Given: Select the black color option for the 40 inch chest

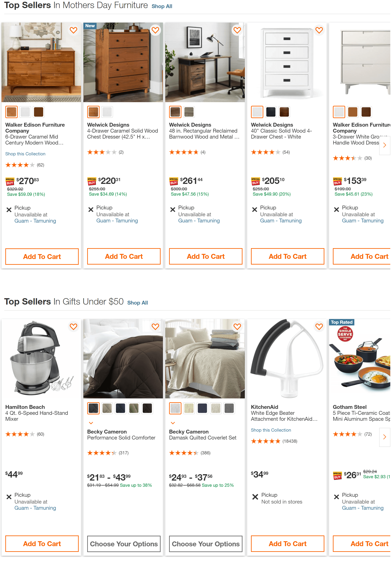Looking at the screenshot, I should click(x=271, y=112).
